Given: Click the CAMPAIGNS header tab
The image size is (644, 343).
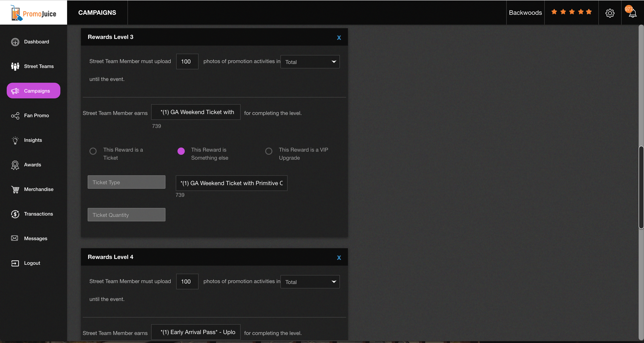Looking at the screenshot, I should tap(97, 13).
